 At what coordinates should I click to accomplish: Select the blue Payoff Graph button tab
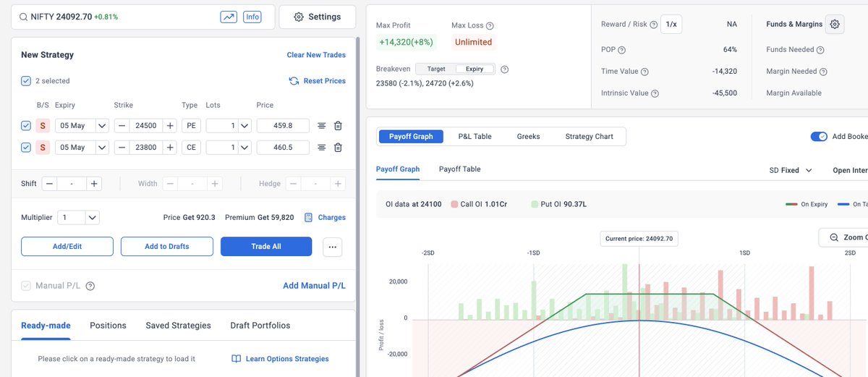coord(411,136)
